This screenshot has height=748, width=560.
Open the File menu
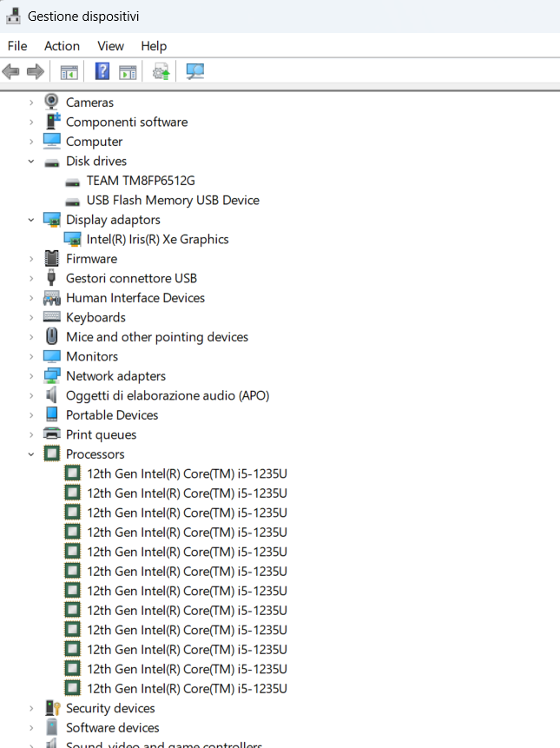click(x=17, y=46)
